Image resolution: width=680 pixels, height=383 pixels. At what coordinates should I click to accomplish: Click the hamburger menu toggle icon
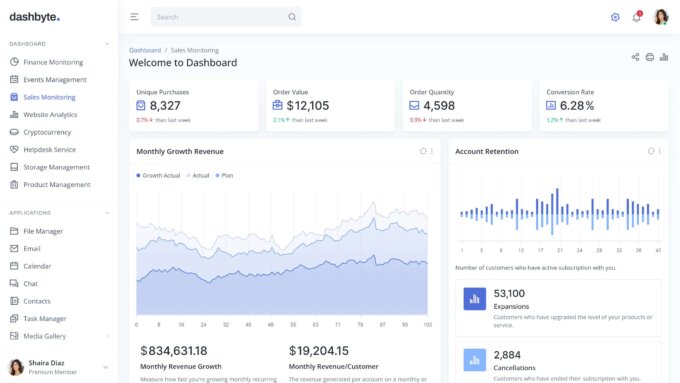tap(134, 17)
